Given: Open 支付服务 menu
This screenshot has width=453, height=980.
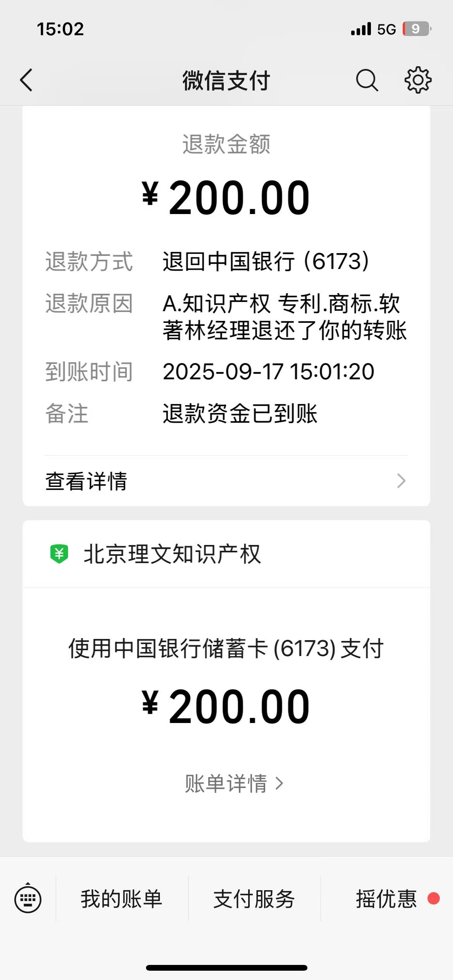Looking at the screenshot, I should (254, 899).
